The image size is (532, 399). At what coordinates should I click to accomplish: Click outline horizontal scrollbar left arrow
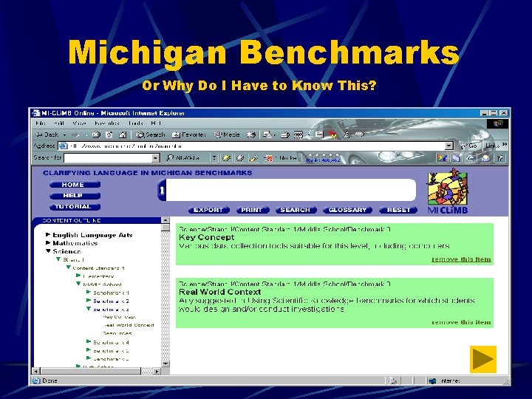click(36, 371)
